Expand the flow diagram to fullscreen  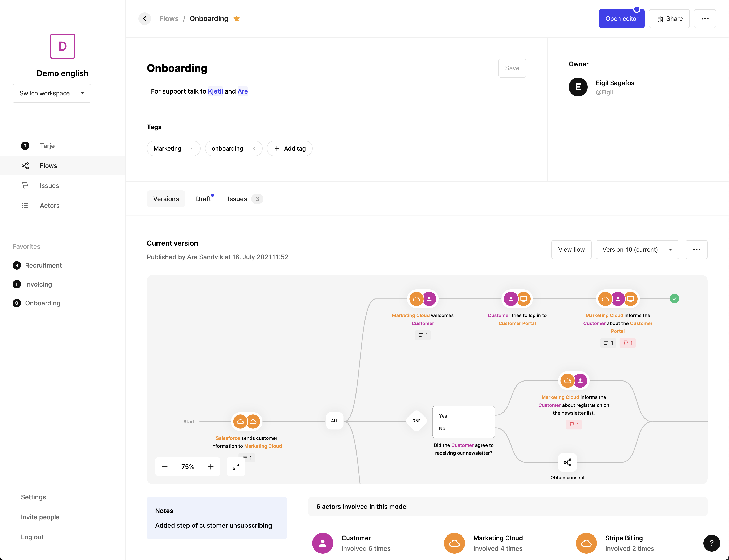click(236, 466)
